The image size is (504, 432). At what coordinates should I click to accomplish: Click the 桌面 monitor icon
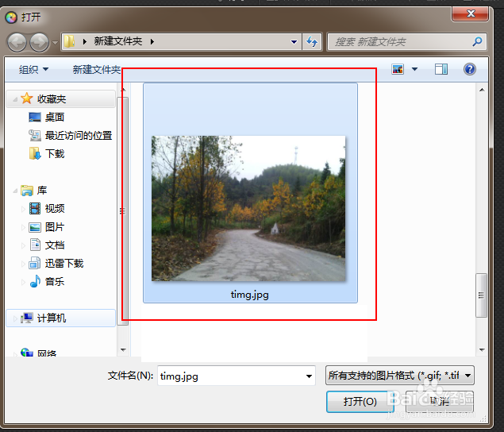pos(35,117)
